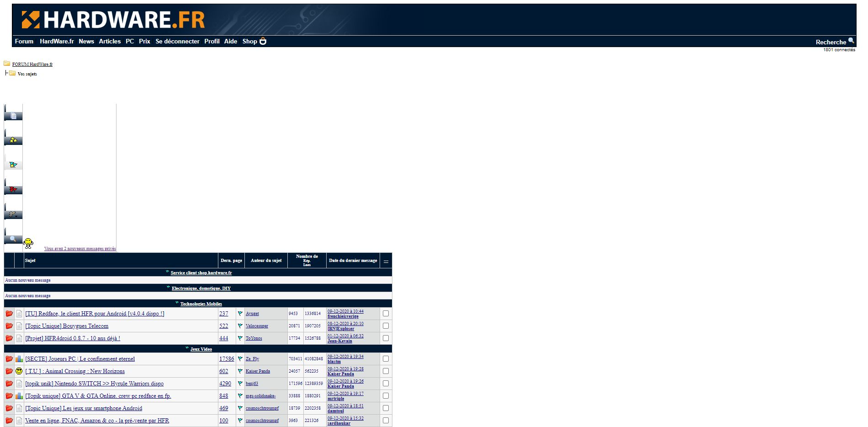The width and height of the screenshot is (868, 427).
Task: Click the Hardware.fr logo in the banner
Action: pos(113,20)
